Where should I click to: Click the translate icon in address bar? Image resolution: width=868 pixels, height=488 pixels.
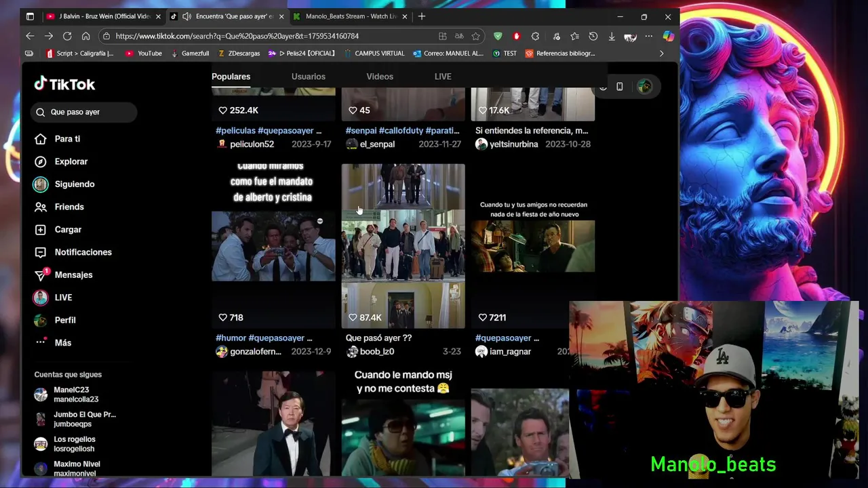459,36
